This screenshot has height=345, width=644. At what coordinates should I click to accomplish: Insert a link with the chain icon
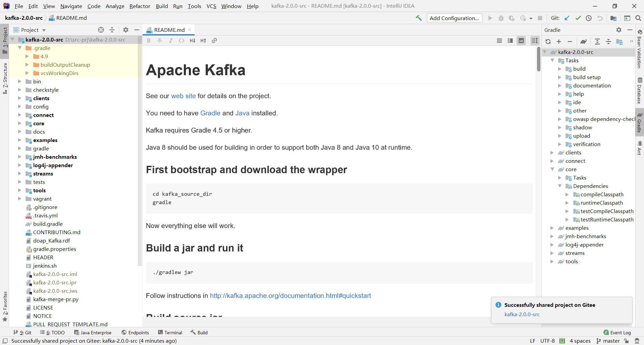(x=214, y=41)
